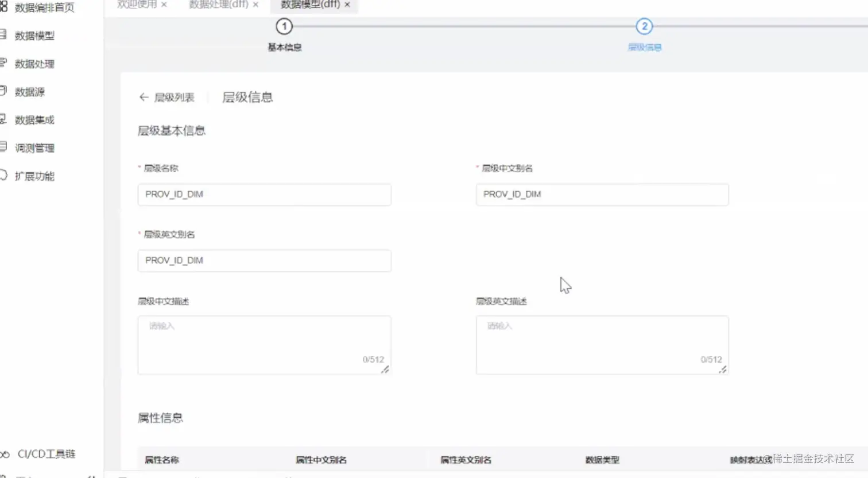Switch to the 数据模型(dff) tab

tap(310, 5)
